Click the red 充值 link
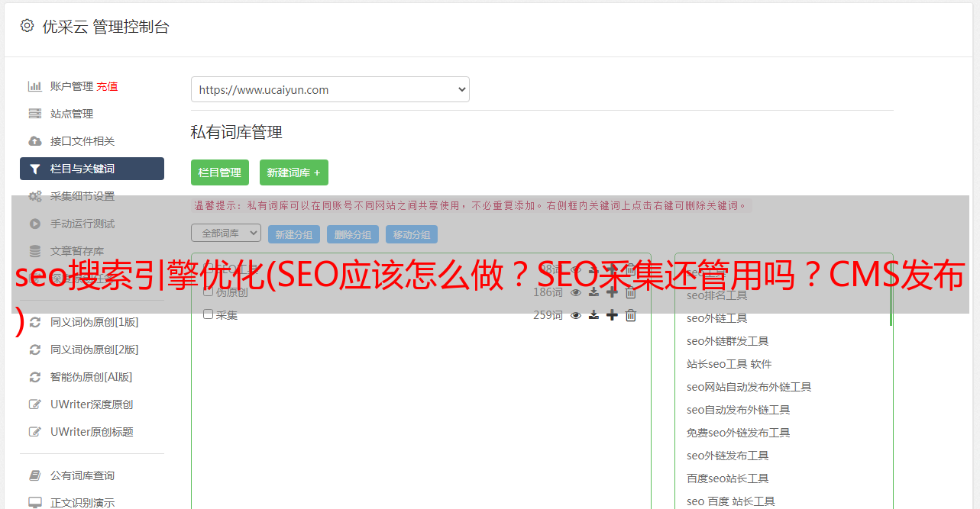980x509 pixels. tap(107, 86)
